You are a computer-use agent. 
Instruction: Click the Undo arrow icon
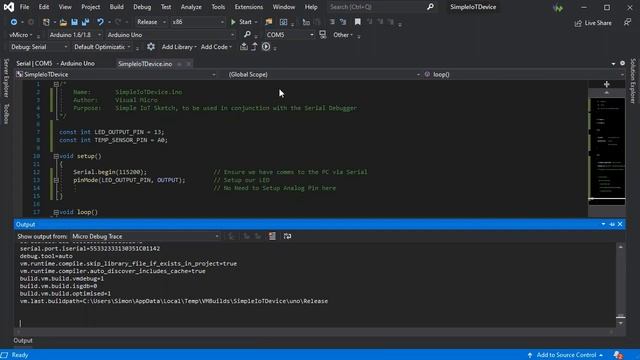(x=100, y=22)
